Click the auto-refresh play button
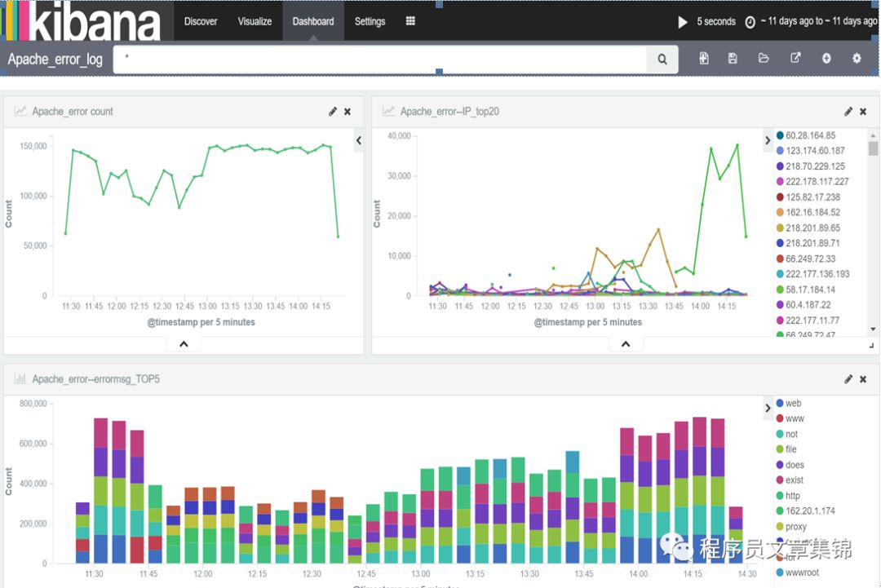This screenshot has height=588, width=881. click(x=682, y=22)
